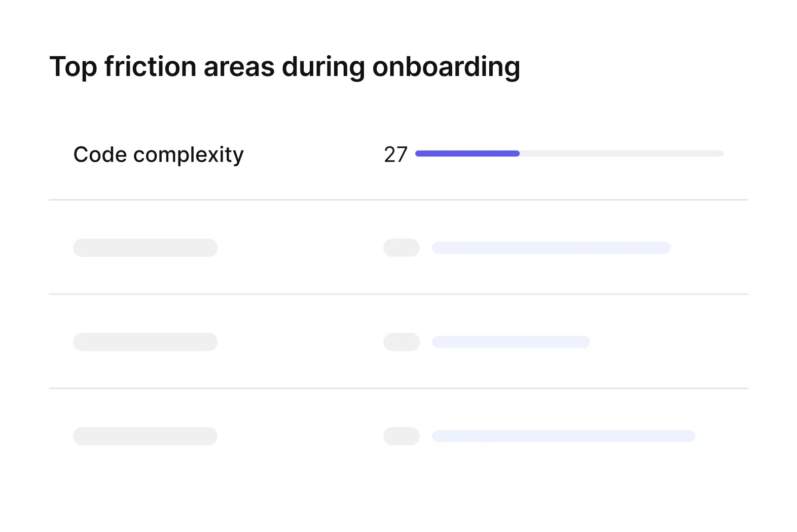Select the third row's placeholder label
797x532 pixels.
click(145, 342)
